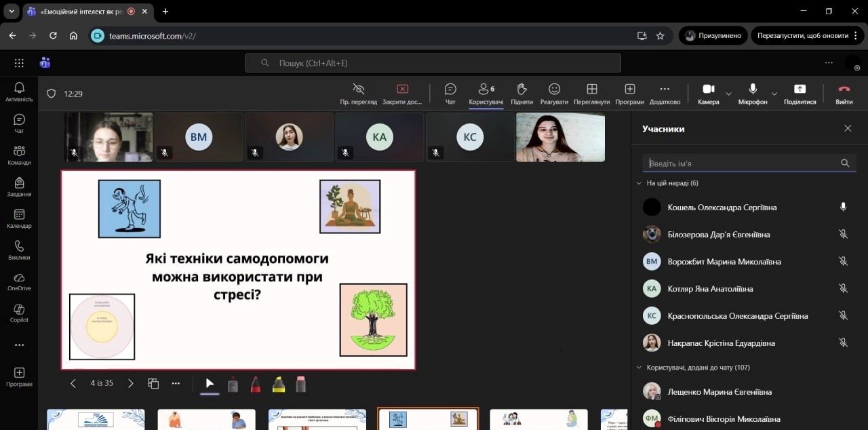Click the Вийти leave button
The image size is (868, 430).
844,93
